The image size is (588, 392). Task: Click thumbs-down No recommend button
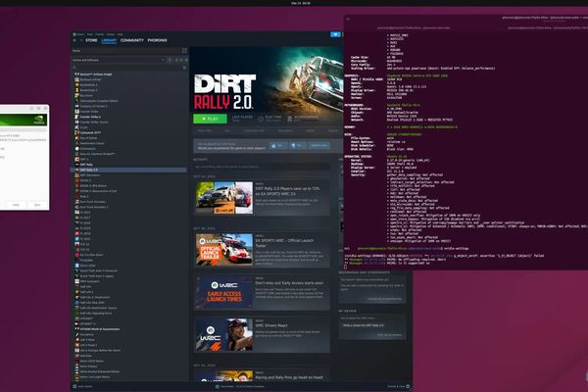(x=297, y=146)
